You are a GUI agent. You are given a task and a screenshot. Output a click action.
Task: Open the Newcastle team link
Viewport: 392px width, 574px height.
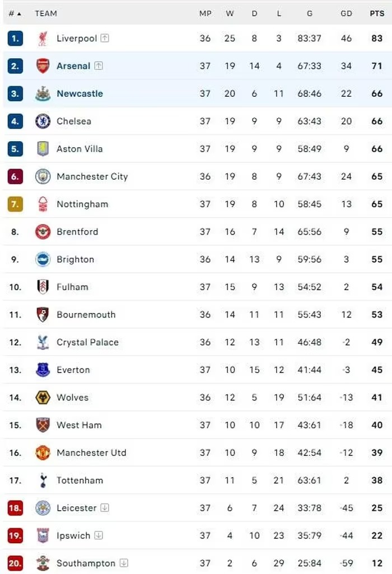point(80,94)
